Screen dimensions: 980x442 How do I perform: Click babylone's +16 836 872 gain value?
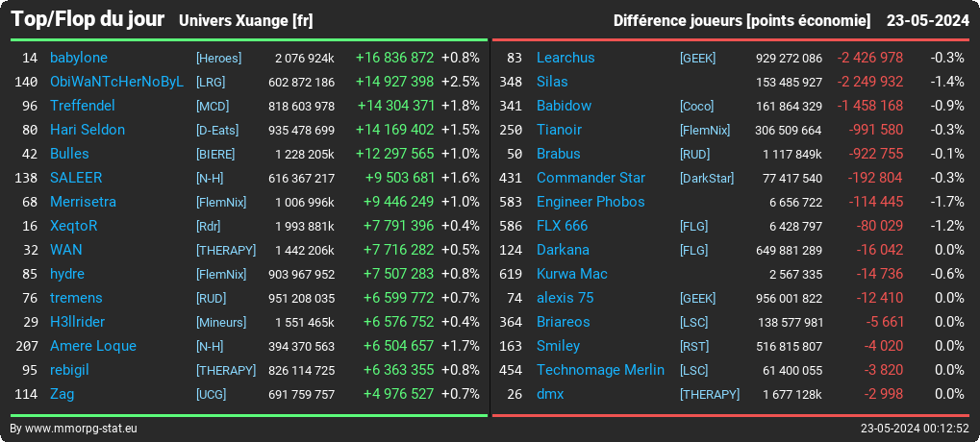[394, 58]
